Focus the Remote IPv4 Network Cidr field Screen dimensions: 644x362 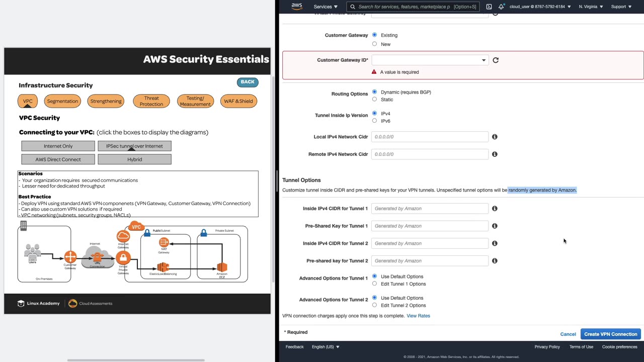430,154
